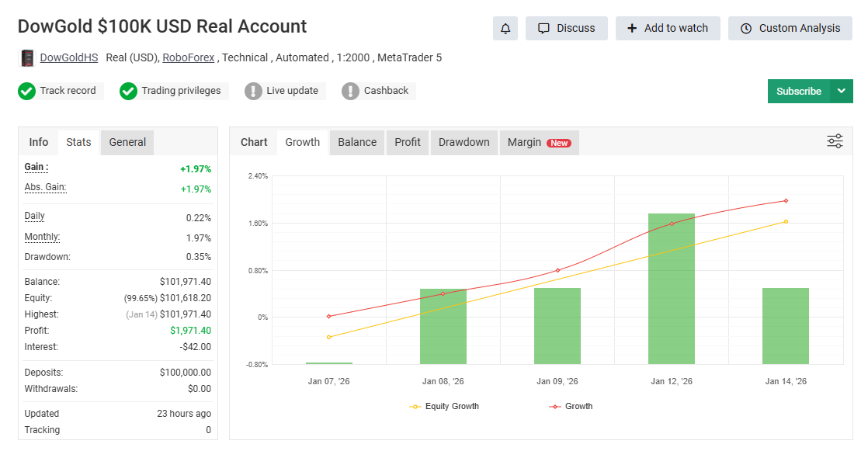Open the Drawdown chart tab

coord(464,142)
